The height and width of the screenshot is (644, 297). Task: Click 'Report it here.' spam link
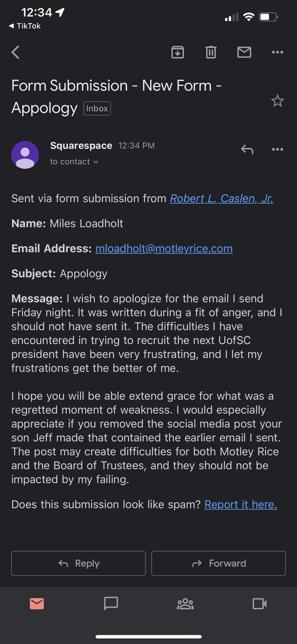[x=240, y=504]
